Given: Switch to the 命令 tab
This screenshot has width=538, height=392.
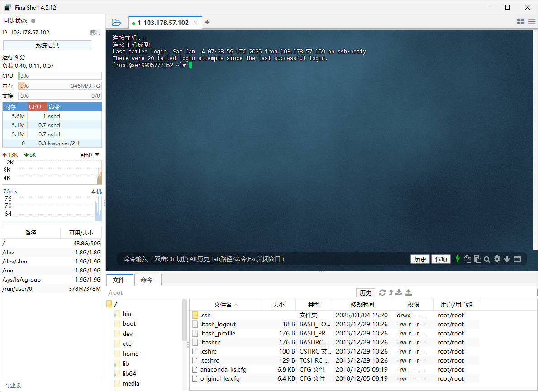Looking at the screenshot, I should 147,280.
